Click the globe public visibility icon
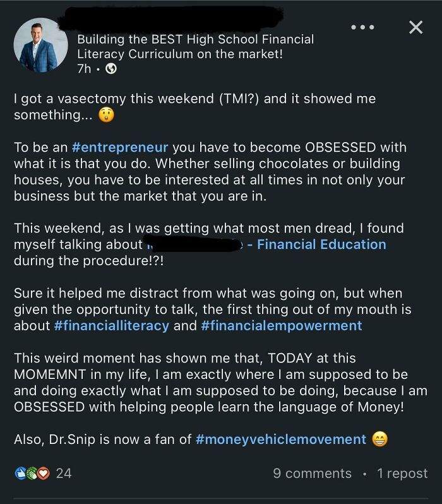 click(x=111, y=69)
